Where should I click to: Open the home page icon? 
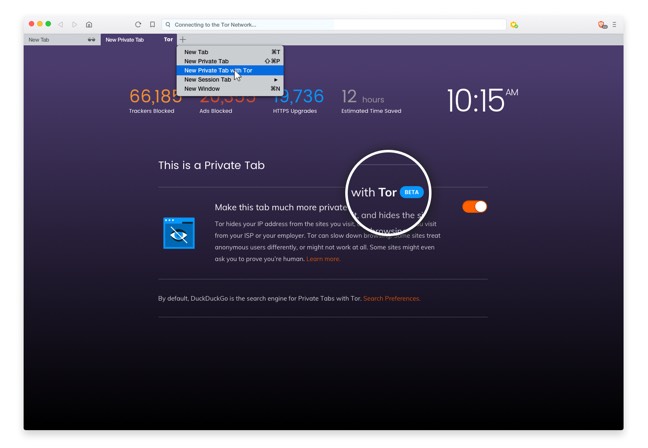(x=89, y=24)
